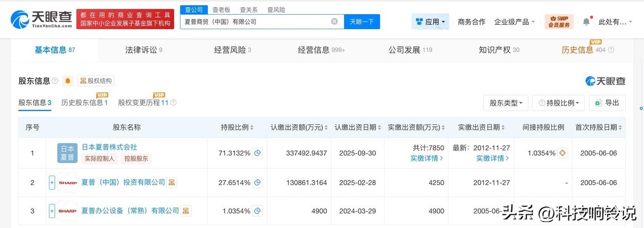This screenshot has height=228, width=644.
Task: Click the indirect holding path icon beside 1.0354%
Action: (x=562, y=153)
